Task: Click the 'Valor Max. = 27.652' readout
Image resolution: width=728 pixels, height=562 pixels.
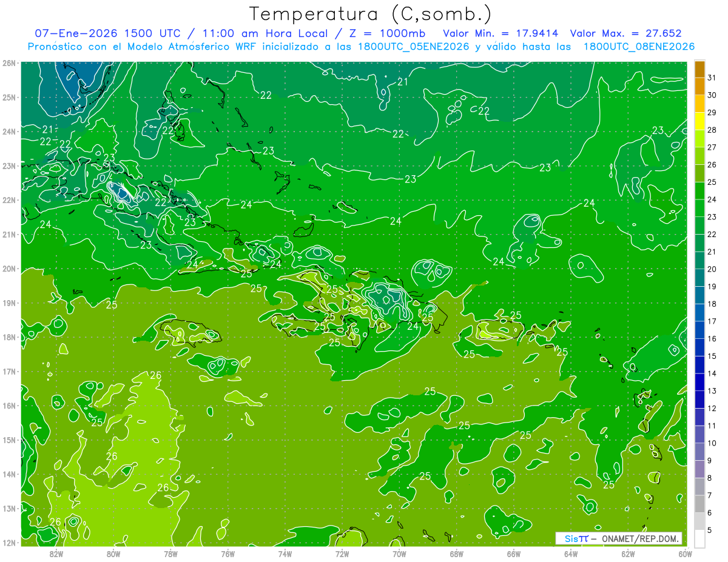Action: [625, 33]
